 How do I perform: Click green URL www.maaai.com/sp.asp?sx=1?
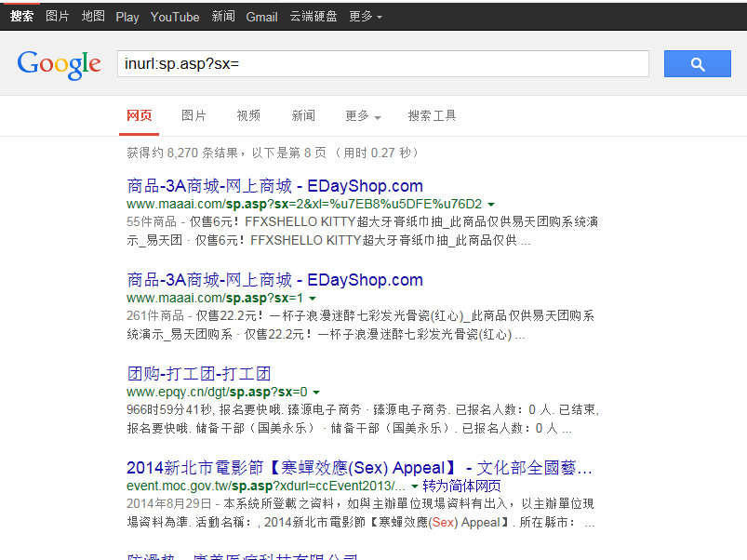click(215, 298)
